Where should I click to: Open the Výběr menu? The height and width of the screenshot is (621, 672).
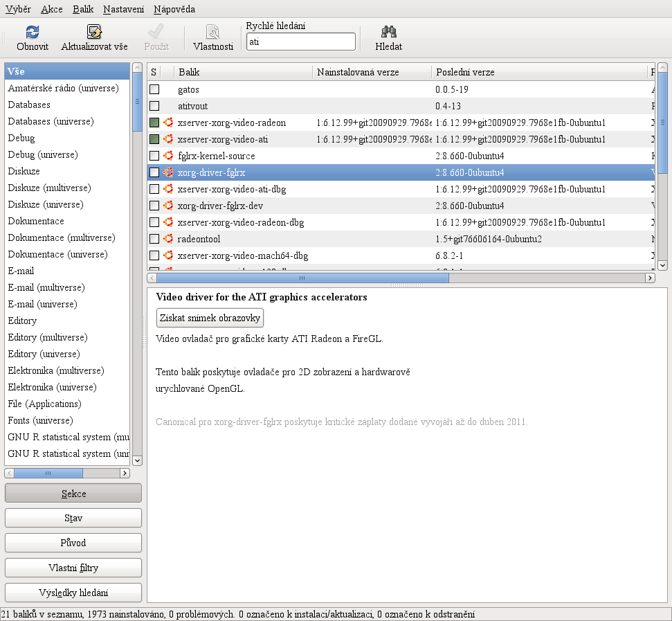point(18,9)
